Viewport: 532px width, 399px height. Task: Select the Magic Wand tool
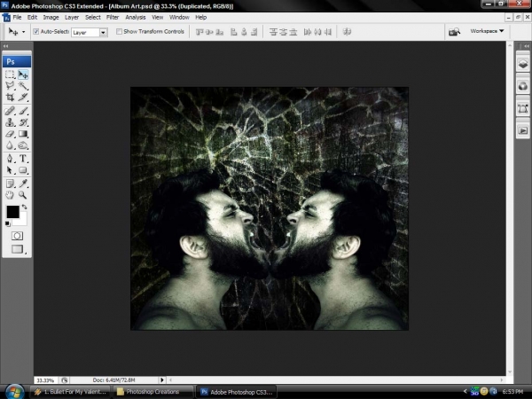pos(23,85)
